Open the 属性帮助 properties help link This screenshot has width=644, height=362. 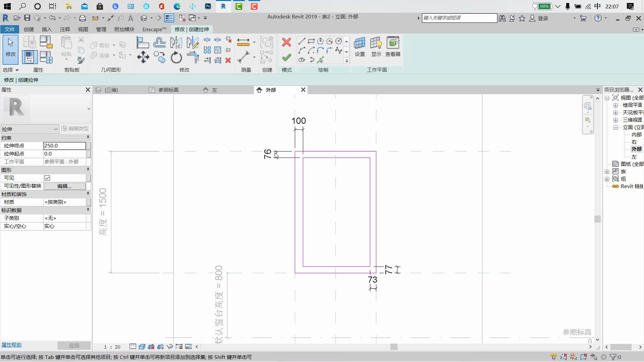tap(11, 345)
